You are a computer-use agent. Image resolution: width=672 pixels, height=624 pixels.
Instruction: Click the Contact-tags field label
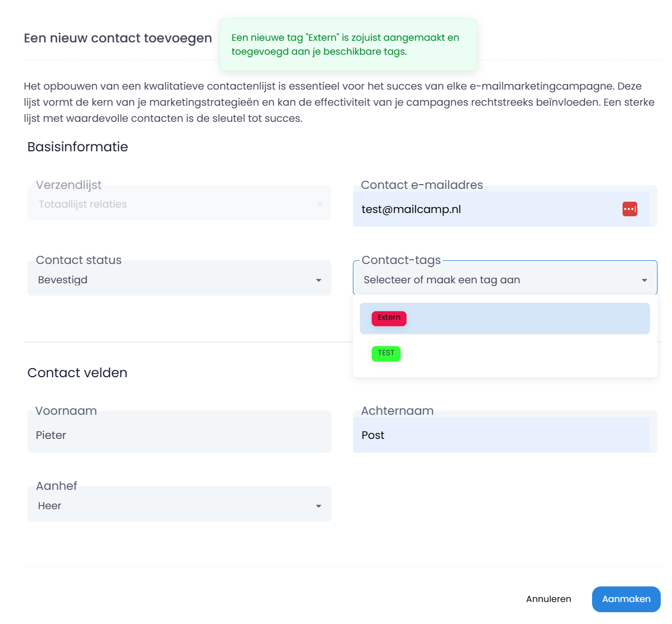(x=401, y=260)
